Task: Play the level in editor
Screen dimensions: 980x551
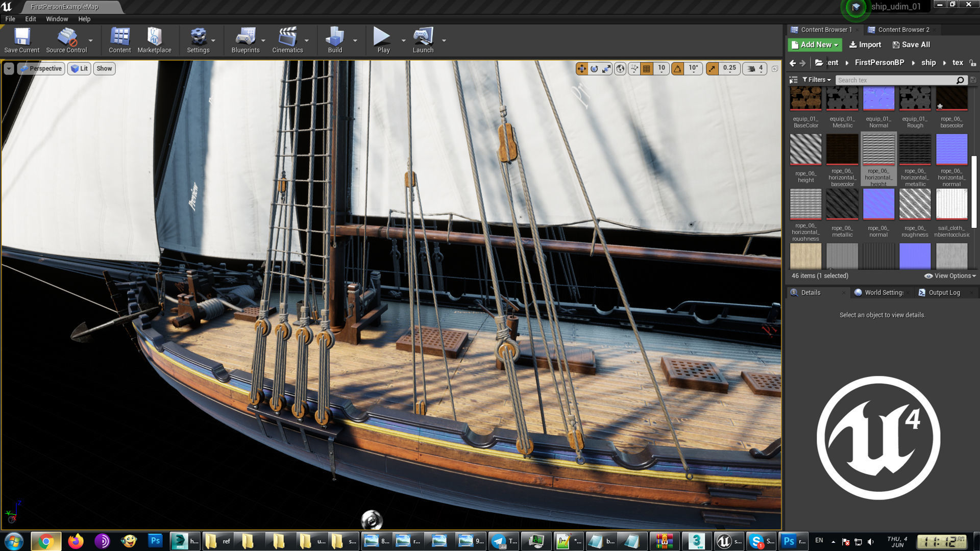Action: pyautogui.click(x=383, y=40)
